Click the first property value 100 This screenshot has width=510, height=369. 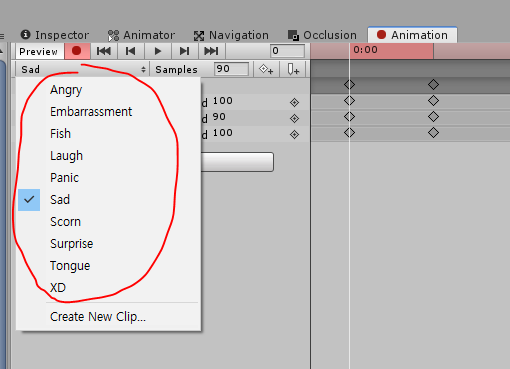[x=223, y=101]
